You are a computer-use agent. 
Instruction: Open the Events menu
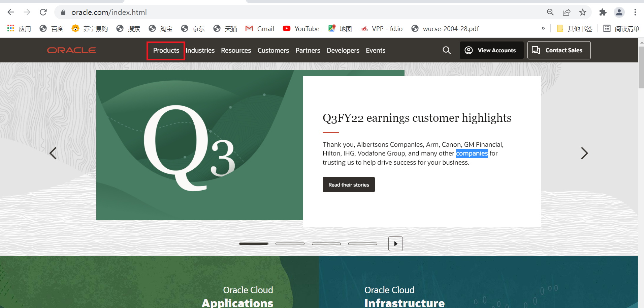pyautogui.click(x=376, y=50)
